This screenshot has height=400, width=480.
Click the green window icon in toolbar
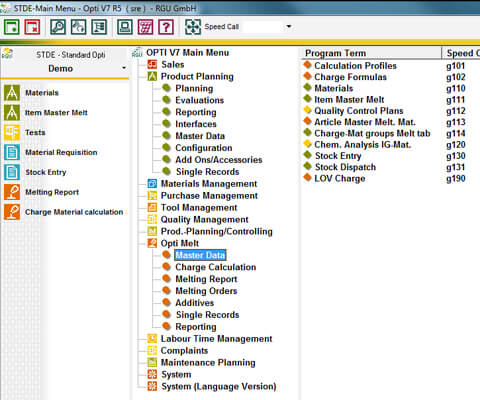(12, 27)
